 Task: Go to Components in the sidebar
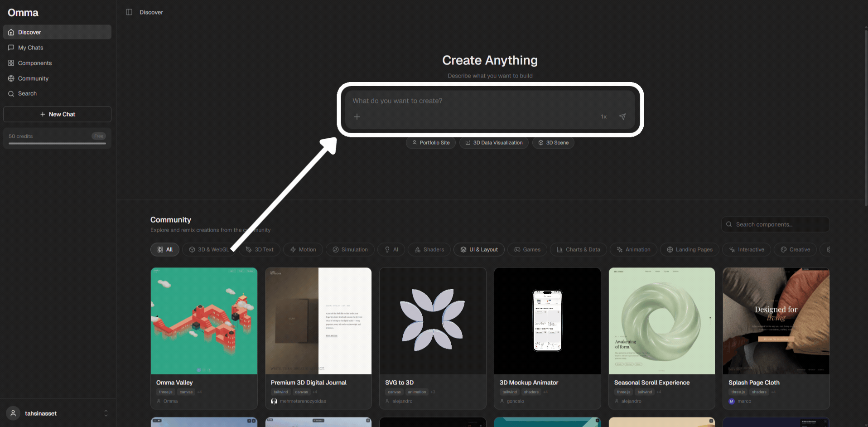[57, 63]
